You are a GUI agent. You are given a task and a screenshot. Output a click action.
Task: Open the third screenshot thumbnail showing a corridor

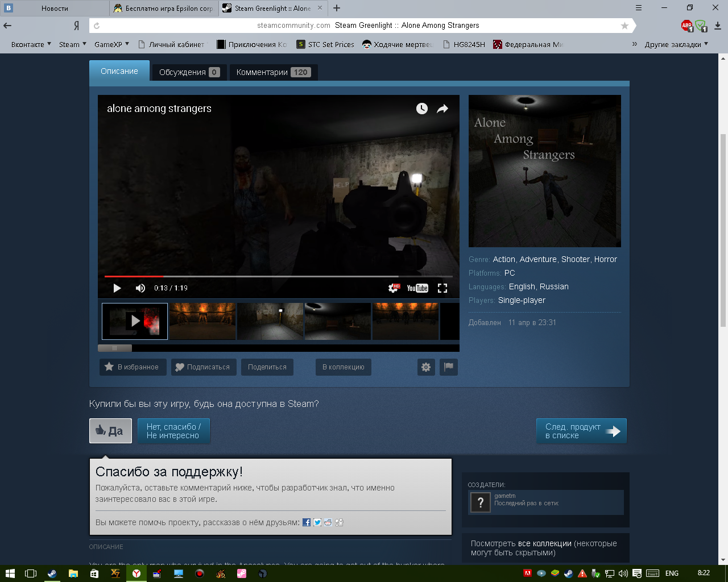pyautogui.click(x=270, y=321)
